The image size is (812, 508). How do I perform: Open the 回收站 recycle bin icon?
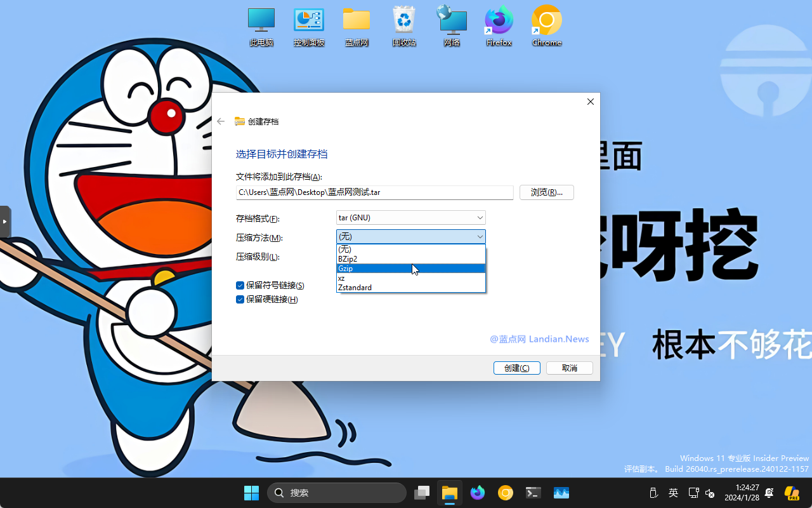tap(404, 27)
